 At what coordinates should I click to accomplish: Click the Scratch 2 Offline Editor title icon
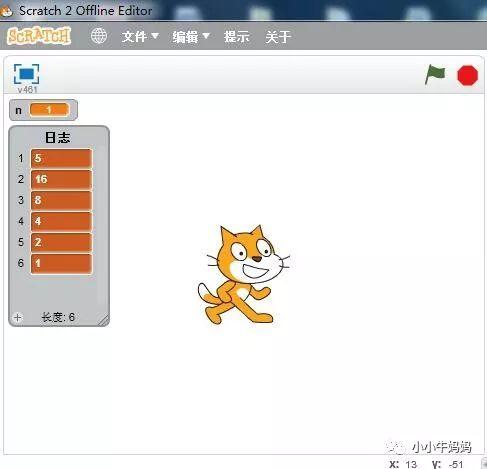pos(6,11)
